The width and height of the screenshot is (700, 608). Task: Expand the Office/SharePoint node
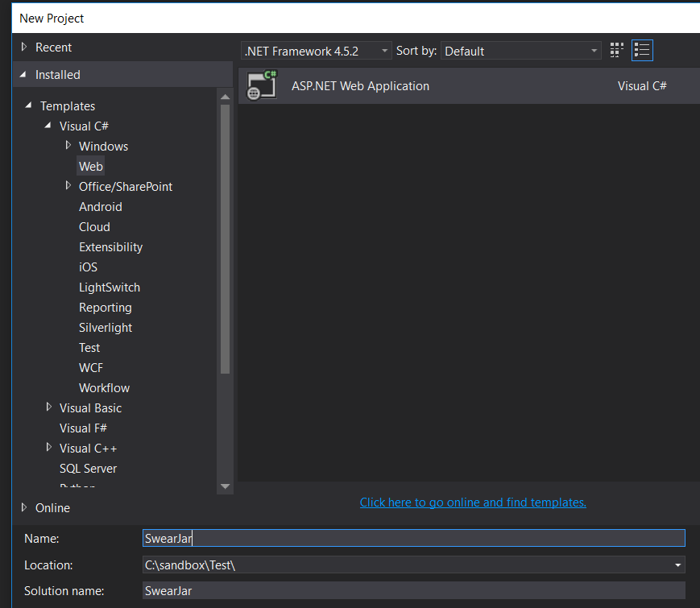tap(68, 186)
